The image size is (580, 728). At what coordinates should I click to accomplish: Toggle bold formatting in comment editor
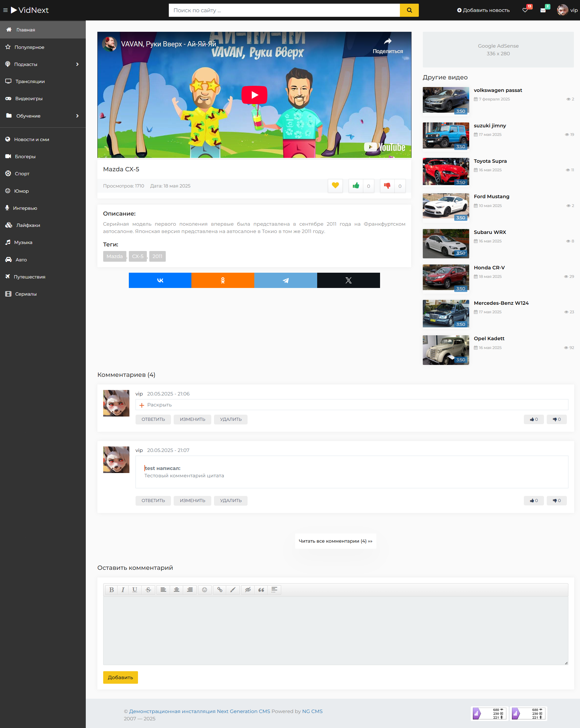pos(111,590)
